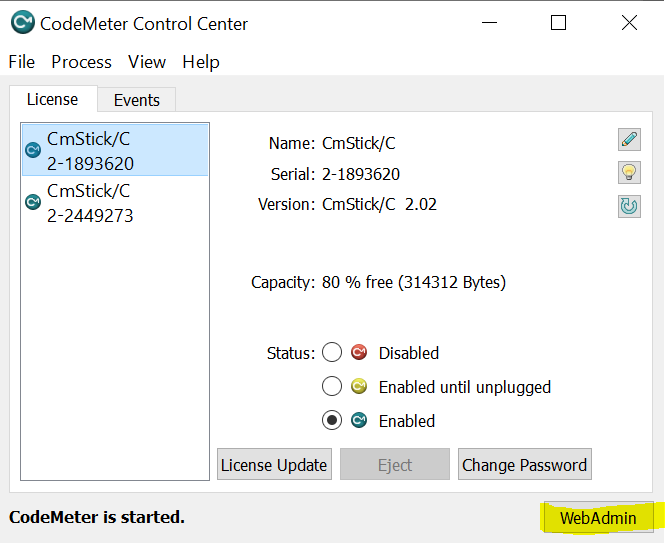This screenshot has height=543, width=666.
Task: Click the Capacity value 80 % free
Action: point(414,282)
